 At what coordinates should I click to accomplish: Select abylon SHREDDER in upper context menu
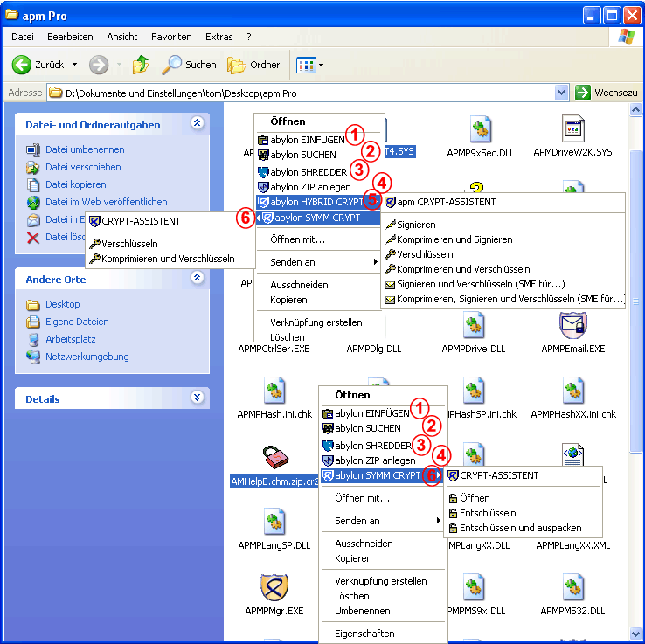tap(309, 172)
